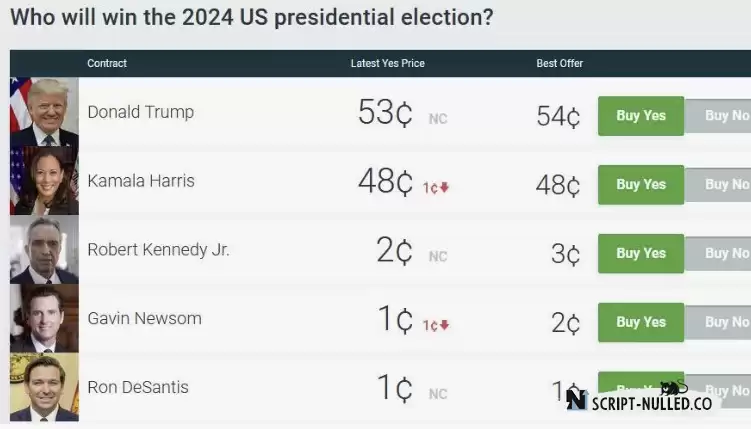Buy No shares for Gavin Newsom
The image size is (751, 429).
pyautogui.click(x=718, y=322)
